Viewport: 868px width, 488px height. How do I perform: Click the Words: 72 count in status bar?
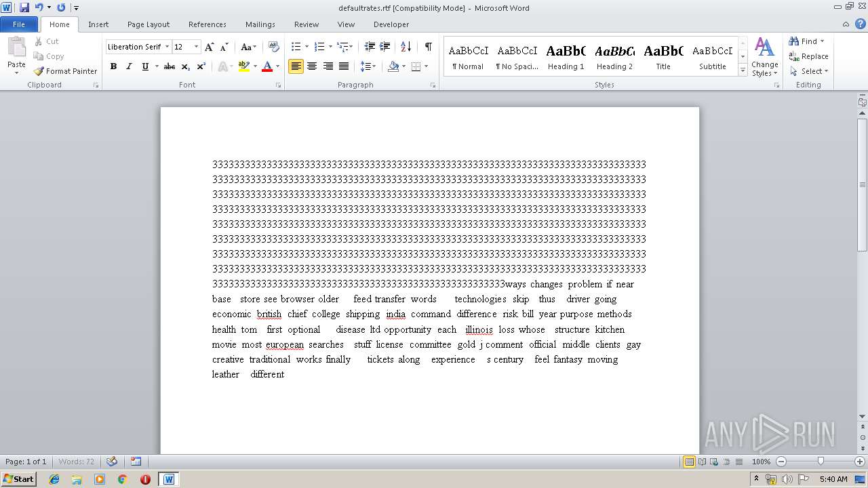(77, 462)
